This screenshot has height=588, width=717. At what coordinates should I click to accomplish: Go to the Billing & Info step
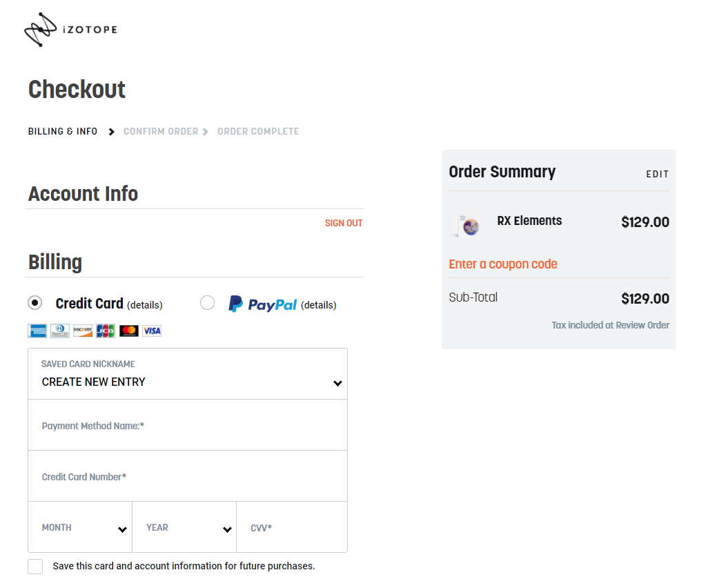coord(63,131)
